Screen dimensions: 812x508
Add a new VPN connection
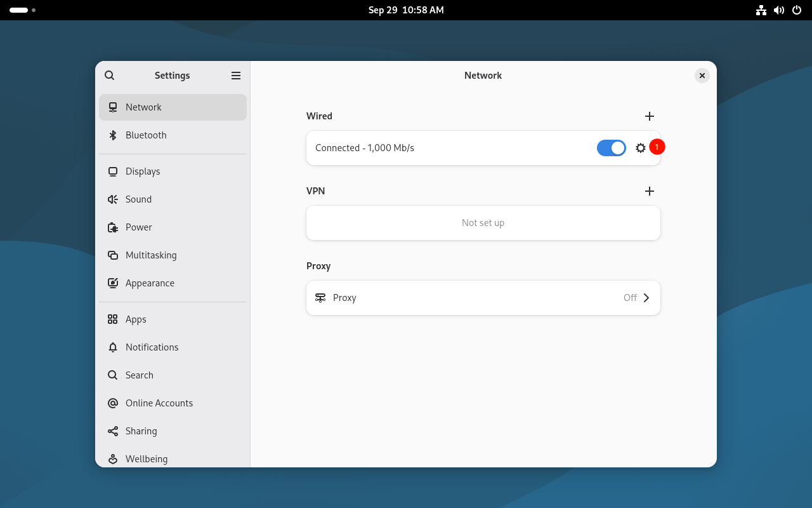[649, 191]
